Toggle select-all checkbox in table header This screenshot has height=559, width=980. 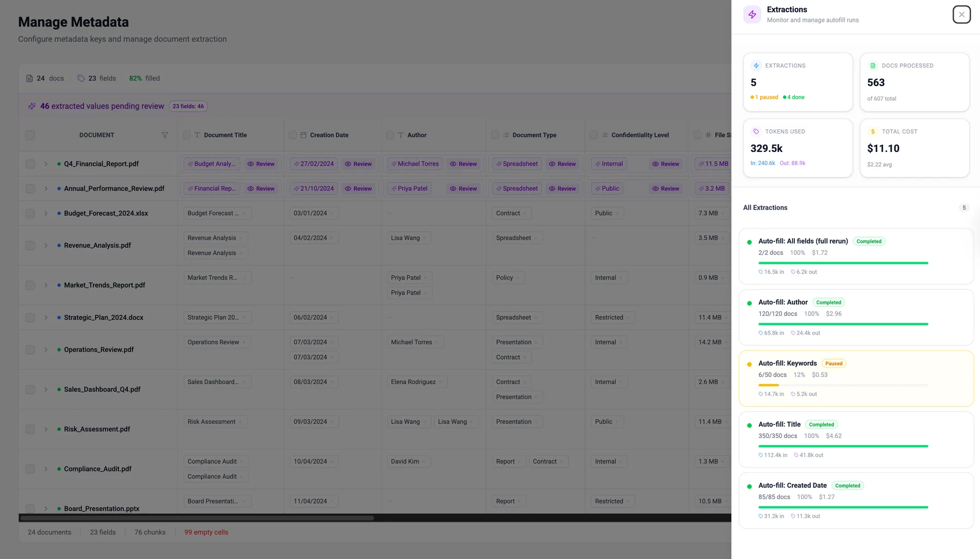30,135
